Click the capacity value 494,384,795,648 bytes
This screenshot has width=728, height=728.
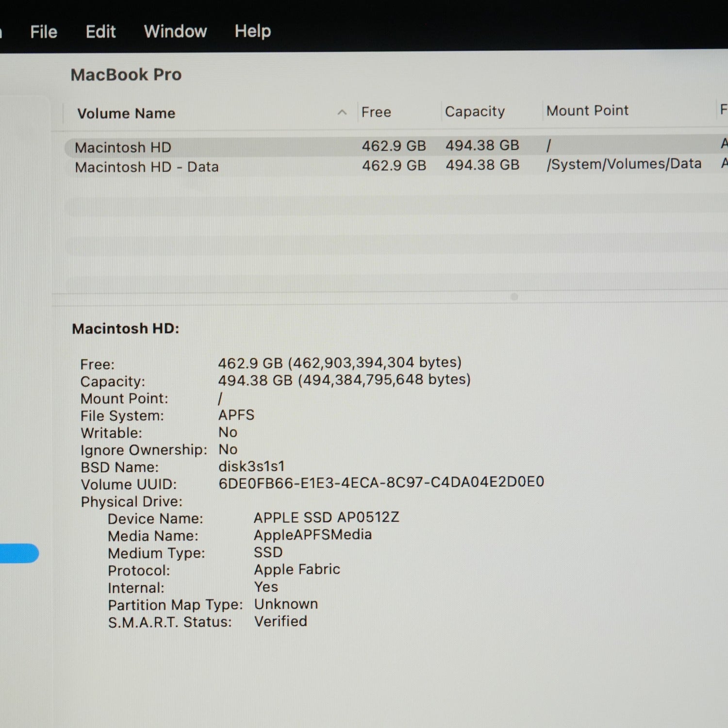coord(345,380)
